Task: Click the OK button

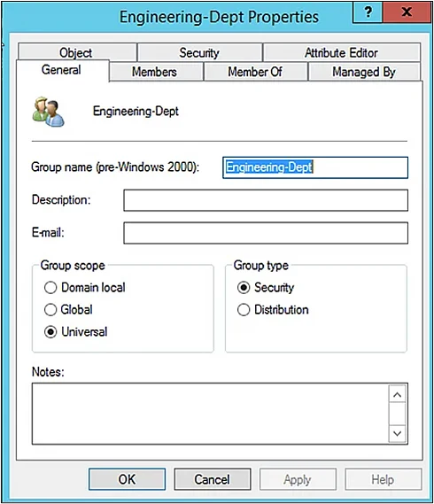Action: point(128,479)
